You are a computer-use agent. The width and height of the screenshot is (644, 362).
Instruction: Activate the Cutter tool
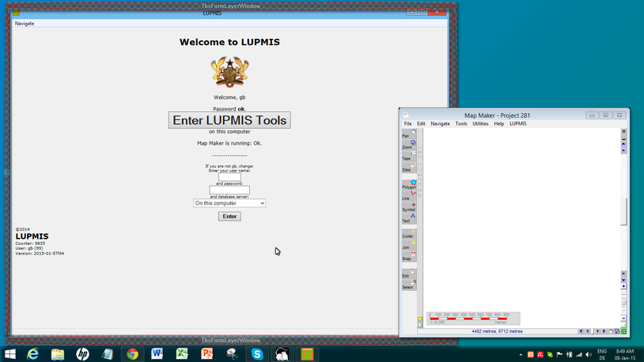[409, 234]
